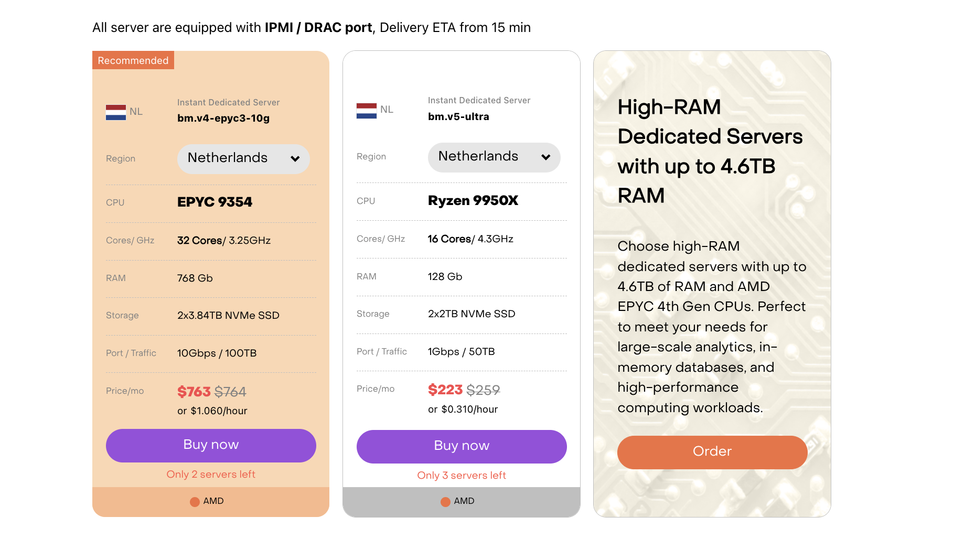Click the AMD footer tab on EPYC card
This screenshot has width=964, height=560.
tap(211, 502)
